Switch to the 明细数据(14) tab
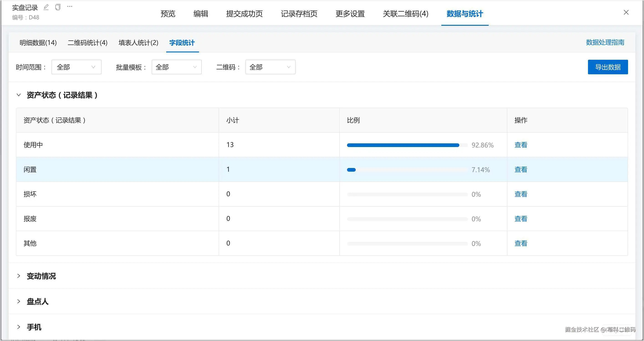This screenshot has height=341, width=644. tap(38, 43)
